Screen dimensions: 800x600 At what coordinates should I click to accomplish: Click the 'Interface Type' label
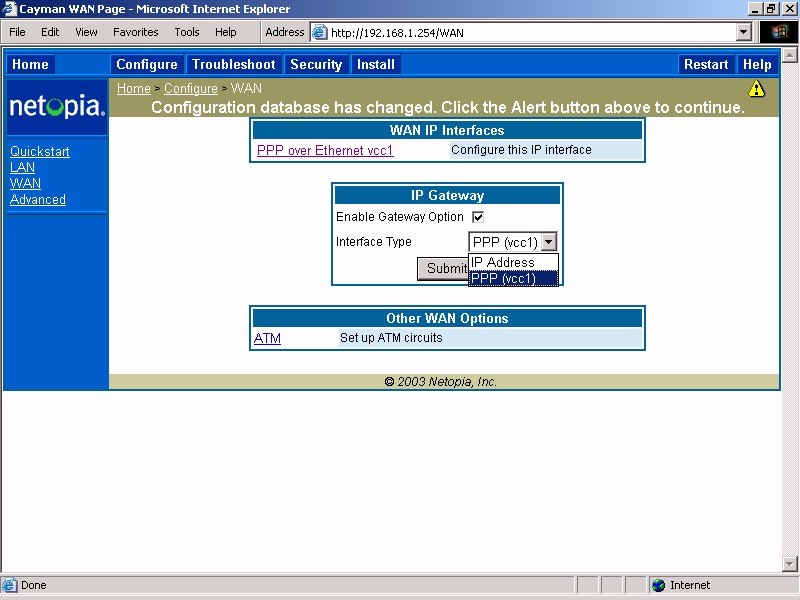(373, 242)
